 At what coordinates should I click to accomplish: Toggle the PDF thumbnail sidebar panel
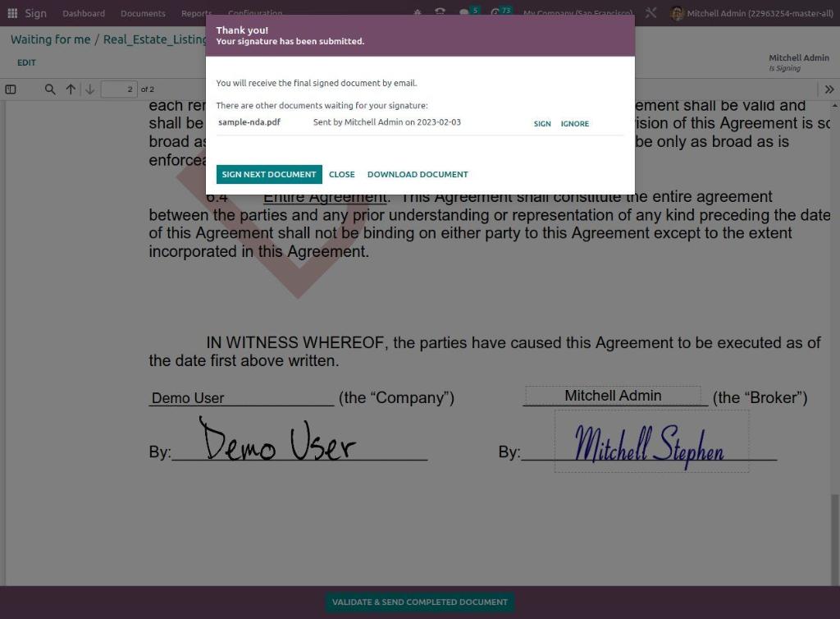point(11,89)
